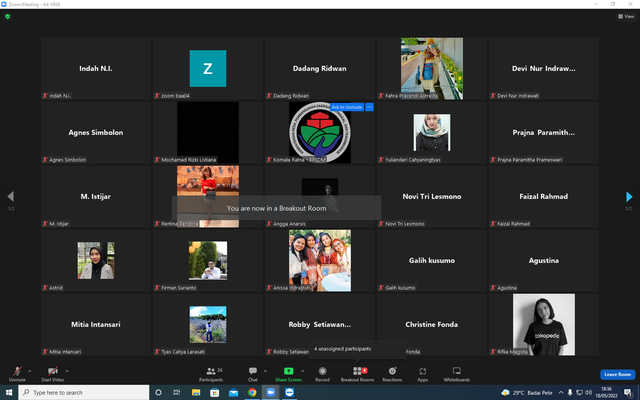Viewport: 640px width, 400px height.
Task: Select Mitia Intansari participant tile
Action: click(x=96, y=324)
